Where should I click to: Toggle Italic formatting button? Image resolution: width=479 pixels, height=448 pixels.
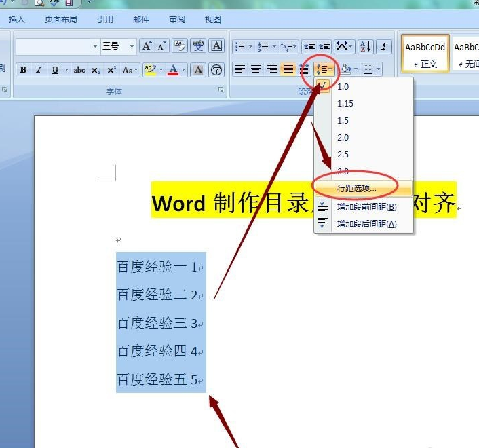click(39, 70)
